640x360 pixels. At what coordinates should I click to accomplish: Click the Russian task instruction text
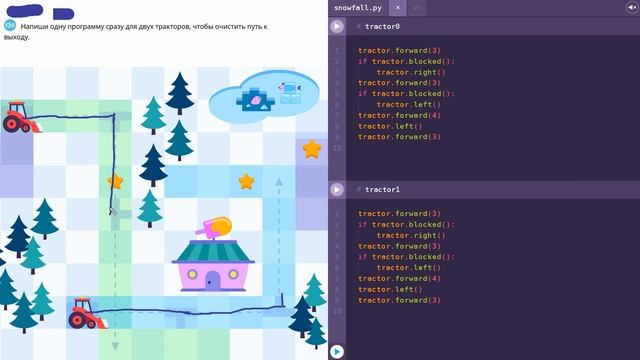[136, 31]
